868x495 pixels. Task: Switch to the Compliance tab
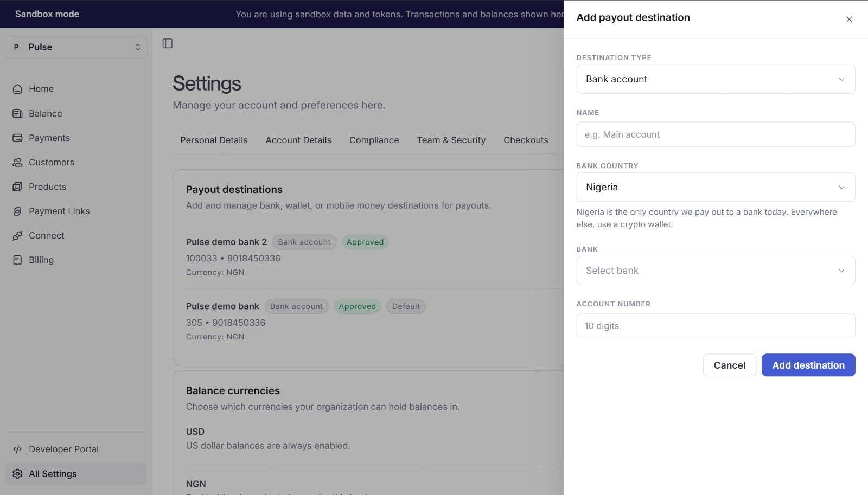click(374, 140)
